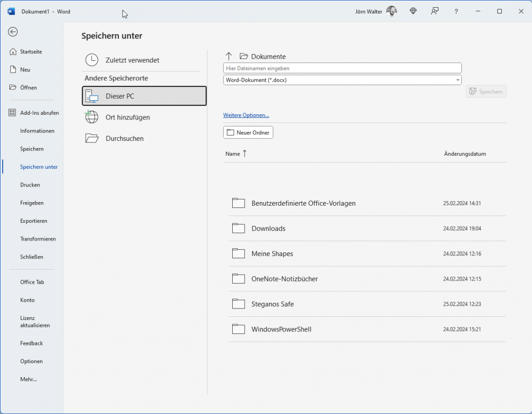Click the filename entry field
This screenshot has height=414, width=532.
342,68
